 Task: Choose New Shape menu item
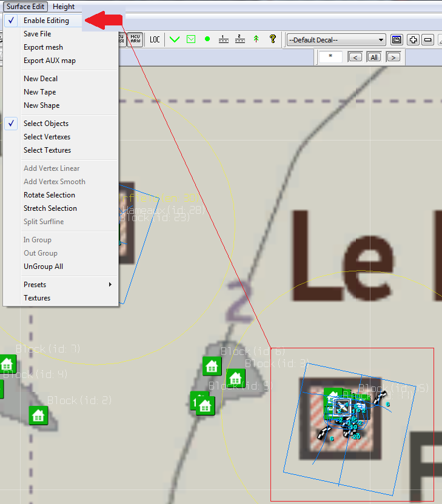pyautogui.click(x=41, y=105)
